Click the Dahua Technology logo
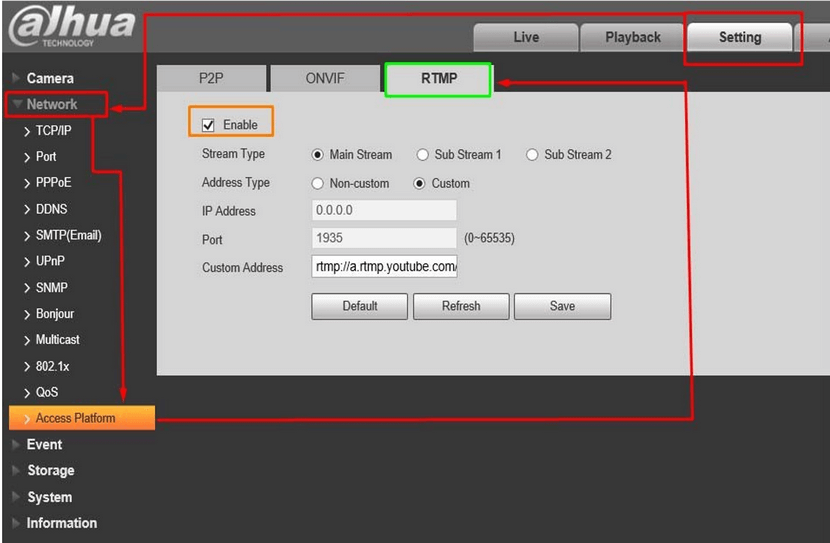 point(73,26)
